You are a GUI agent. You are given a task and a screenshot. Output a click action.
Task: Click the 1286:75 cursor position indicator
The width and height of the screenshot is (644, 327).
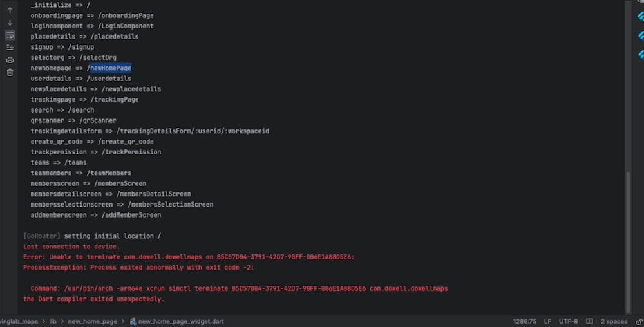tap(524, 321)
